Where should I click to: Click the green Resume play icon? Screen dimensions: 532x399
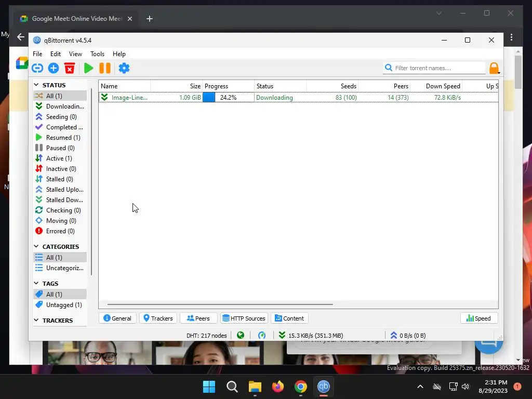pos(88,68)
